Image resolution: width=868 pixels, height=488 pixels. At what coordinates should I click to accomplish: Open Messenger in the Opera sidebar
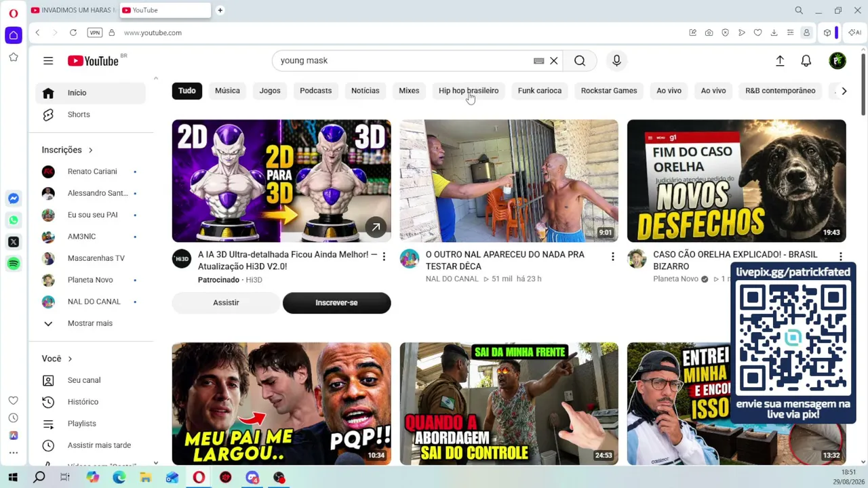pyautogui.click(x=14, y=199)
